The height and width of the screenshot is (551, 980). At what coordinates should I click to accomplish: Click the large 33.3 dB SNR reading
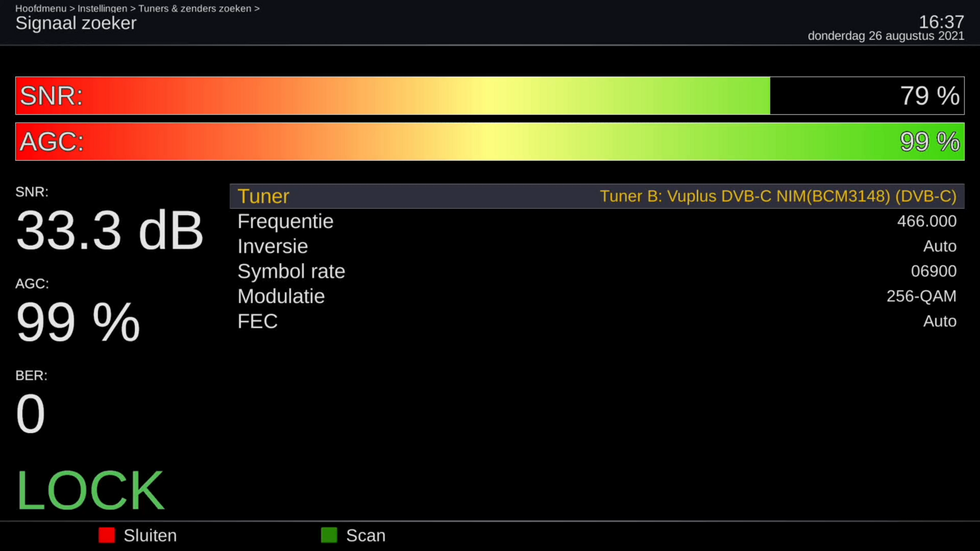click(109, 230)
